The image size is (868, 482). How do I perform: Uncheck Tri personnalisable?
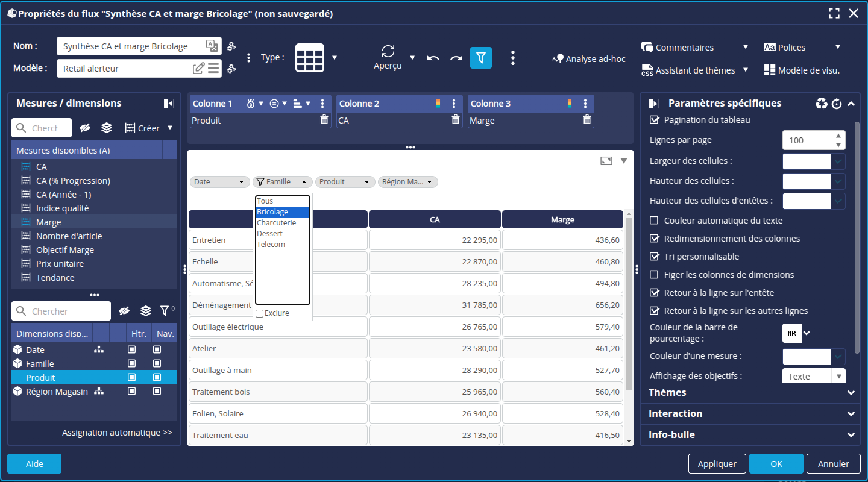[654, 257]
